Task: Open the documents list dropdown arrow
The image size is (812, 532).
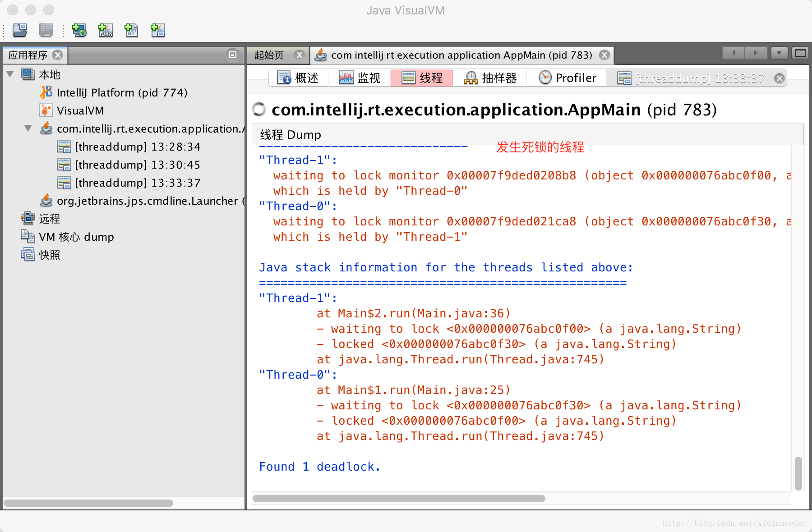Action: pos(779,53)
